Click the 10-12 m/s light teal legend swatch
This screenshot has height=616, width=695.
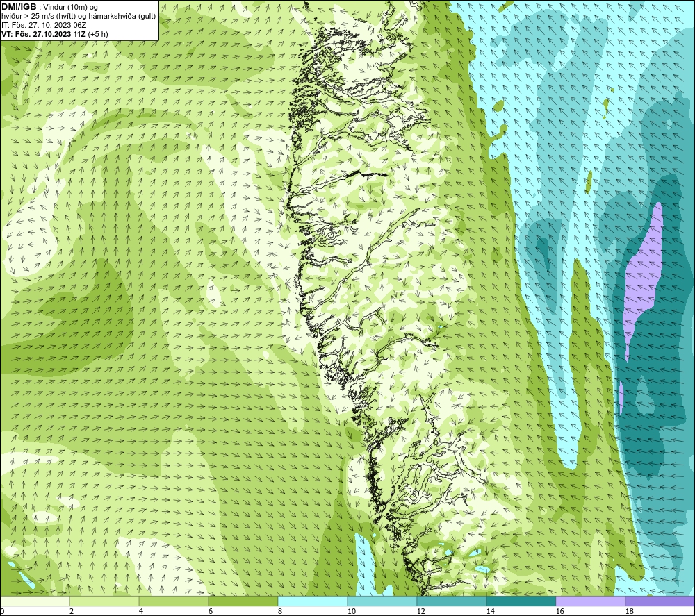(x=382, y=601)
